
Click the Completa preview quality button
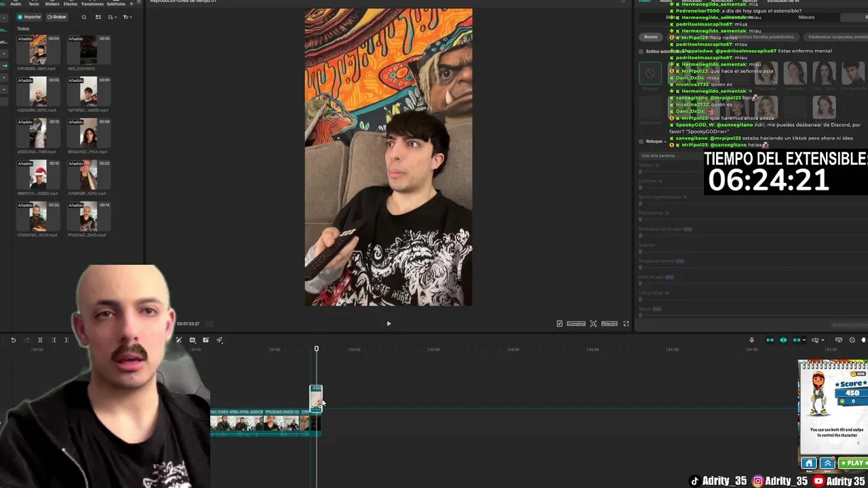(x=576, y=324)
